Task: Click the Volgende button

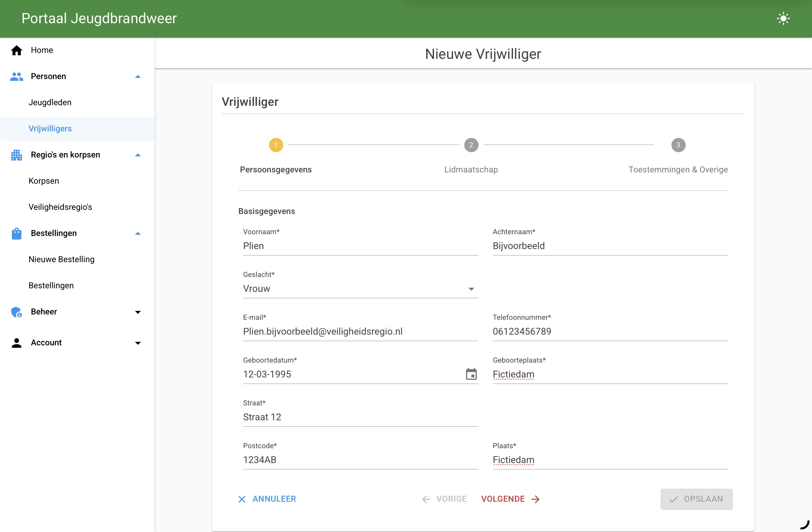Action: pos(510,499)
